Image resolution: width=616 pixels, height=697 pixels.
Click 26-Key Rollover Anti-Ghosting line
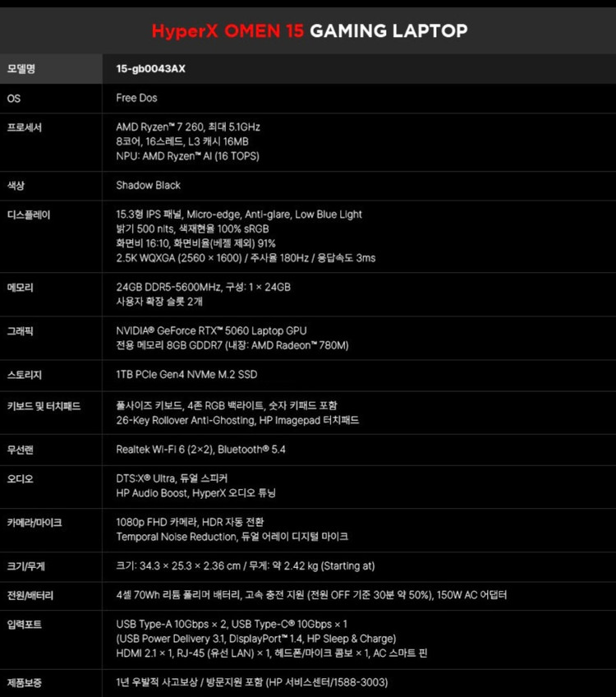tap(237, 420)
